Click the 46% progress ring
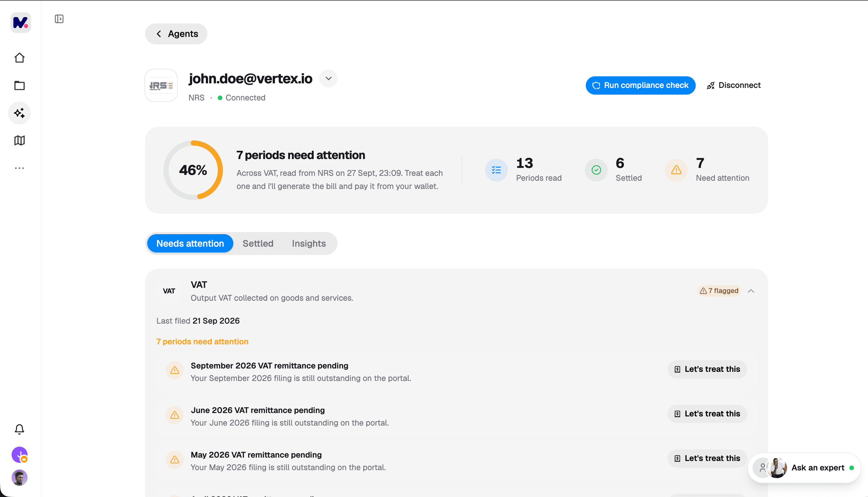This screenshot has height=497, width=868. [193, 170]
